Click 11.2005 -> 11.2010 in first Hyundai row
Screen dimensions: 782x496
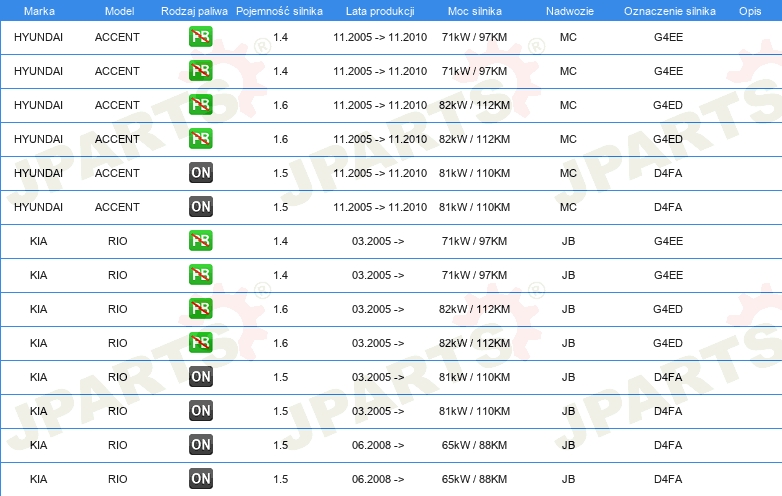click(380, 37)
